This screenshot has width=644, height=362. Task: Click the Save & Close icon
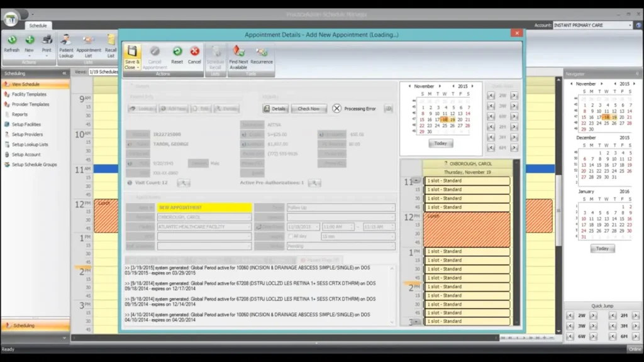coord(132,52)
